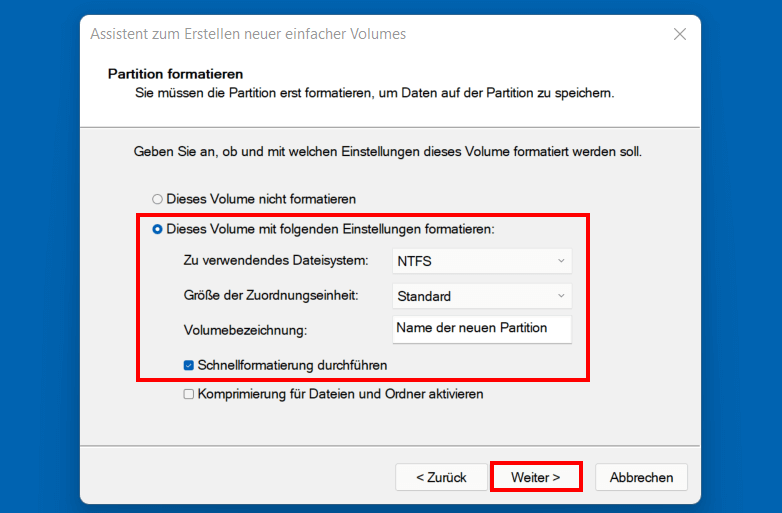Click the 'Volumebezeichnung:' label
This screenshot has height=513, width=782.
click(x=245, y=330)
